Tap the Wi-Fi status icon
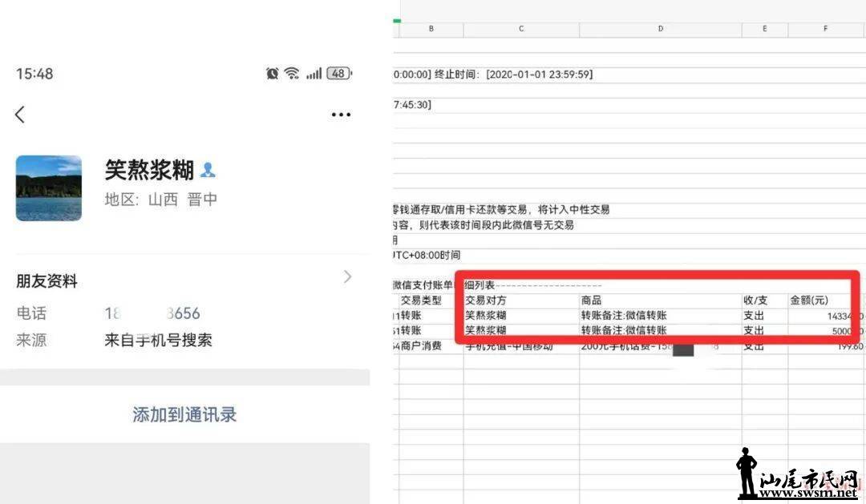Screen dimensions: 866x504 click(292, 74)
